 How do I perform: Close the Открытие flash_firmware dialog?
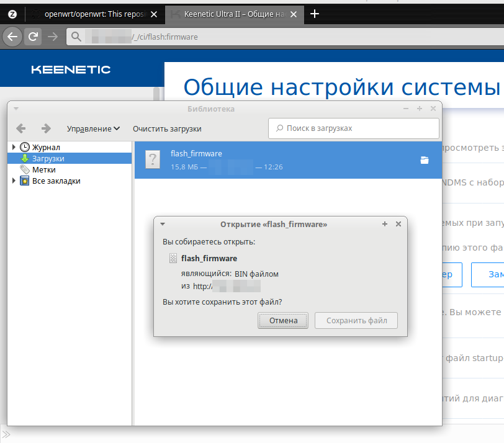tap(398, 224)
